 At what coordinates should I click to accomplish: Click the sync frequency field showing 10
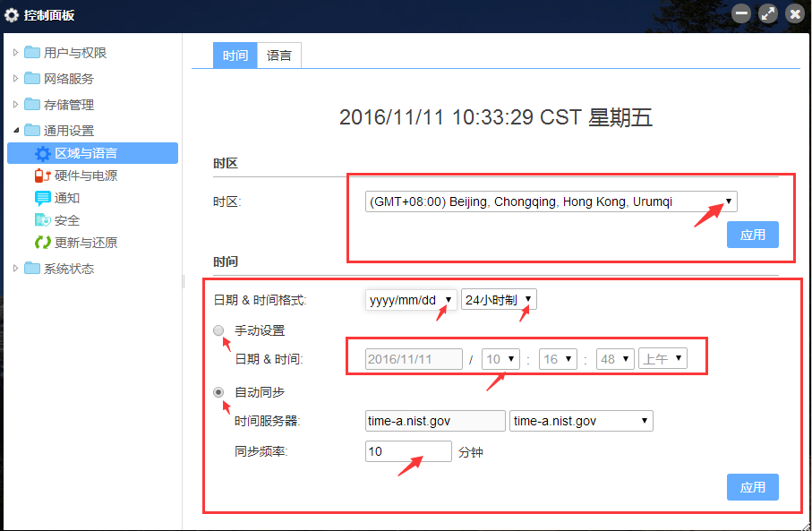(x=408, y=451)
